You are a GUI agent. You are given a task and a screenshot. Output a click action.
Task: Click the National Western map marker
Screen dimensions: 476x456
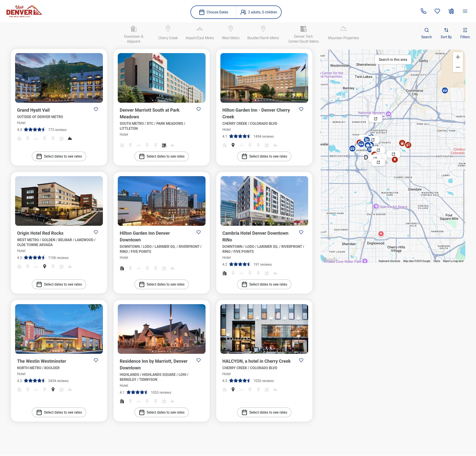[x=388, y=114]
